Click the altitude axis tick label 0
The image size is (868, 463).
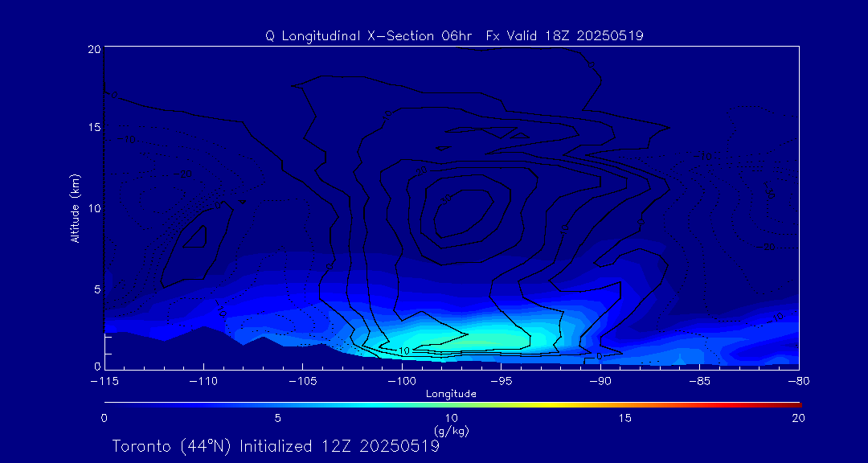pos(96,366)
